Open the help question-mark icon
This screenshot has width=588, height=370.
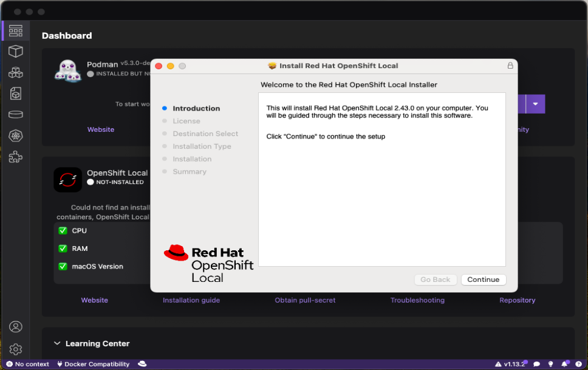579,364
